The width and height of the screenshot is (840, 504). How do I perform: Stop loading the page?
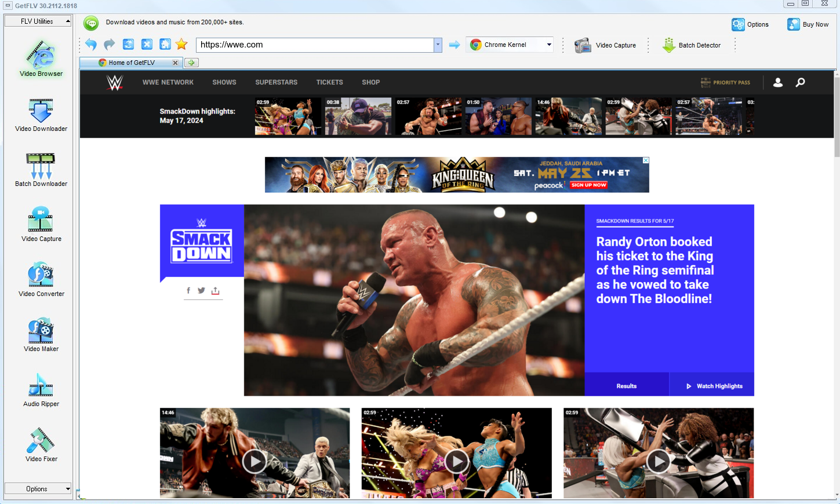(147, 45)
